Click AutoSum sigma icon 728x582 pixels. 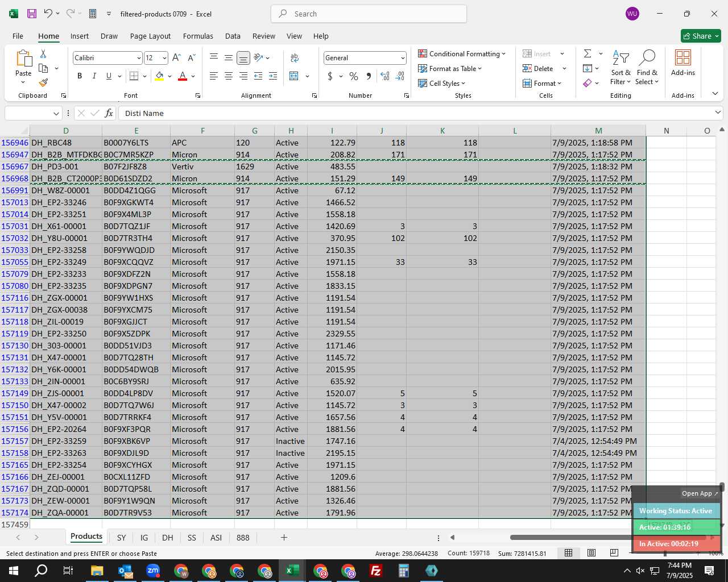588,53
